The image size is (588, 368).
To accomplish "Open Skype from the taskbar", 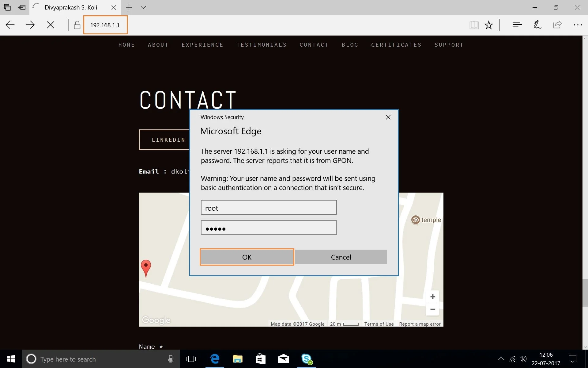I will pyautogui.click(x=307, y=359).
